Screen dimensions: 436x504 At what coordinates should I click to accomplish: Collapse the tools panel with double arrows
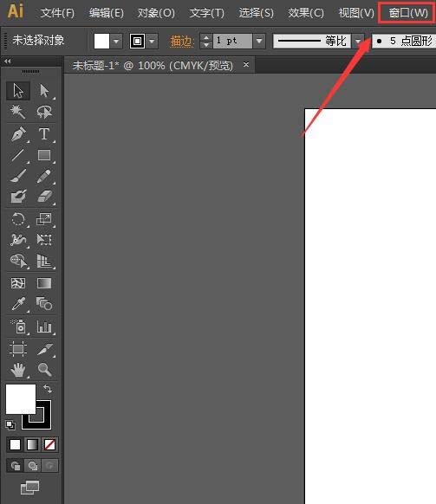pos(8,61)
